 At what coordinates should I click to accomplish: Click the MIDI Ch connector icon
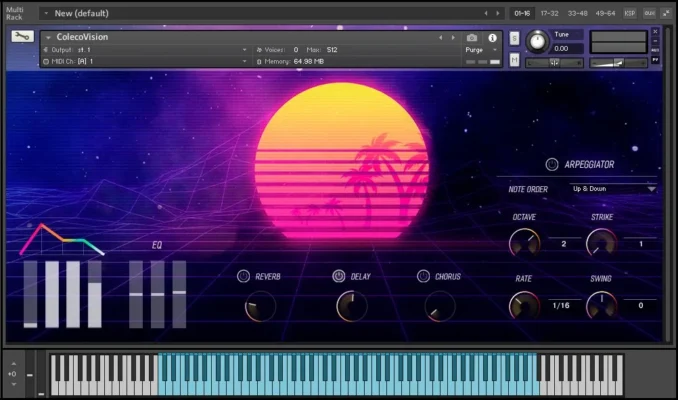(46, 61)
